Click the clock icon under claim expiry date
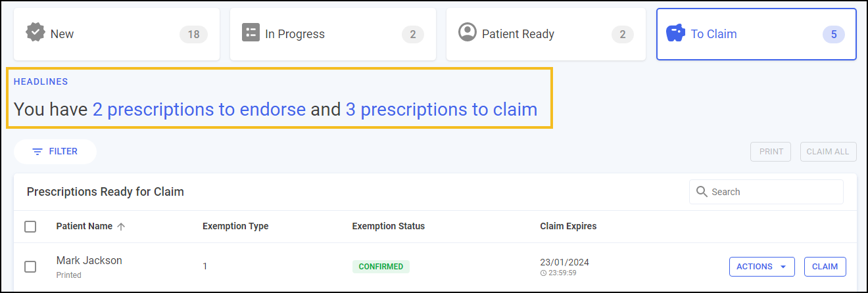The image size is (868, 293). 543,273
